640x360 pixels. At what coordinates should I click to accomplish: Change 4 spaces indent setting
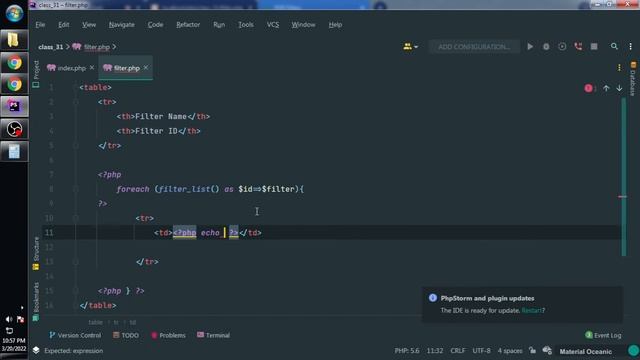click(509, 351)
